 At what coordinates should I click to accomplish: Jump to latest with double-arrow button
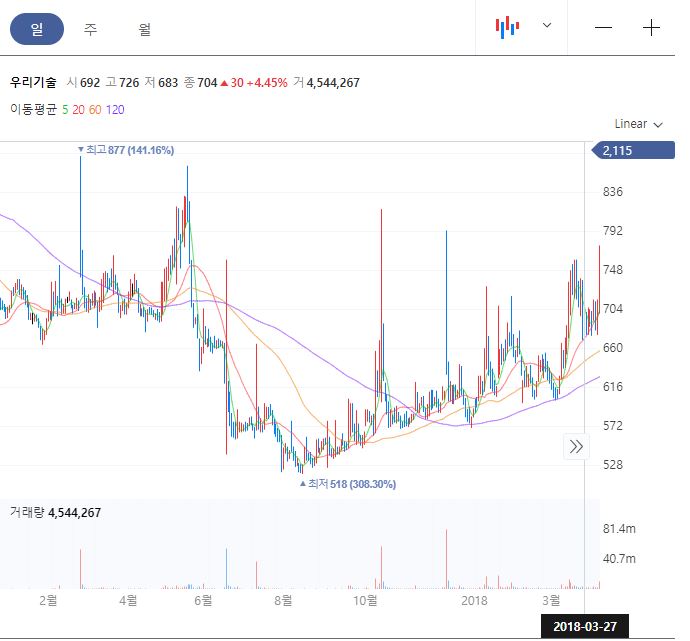(576, 447)
